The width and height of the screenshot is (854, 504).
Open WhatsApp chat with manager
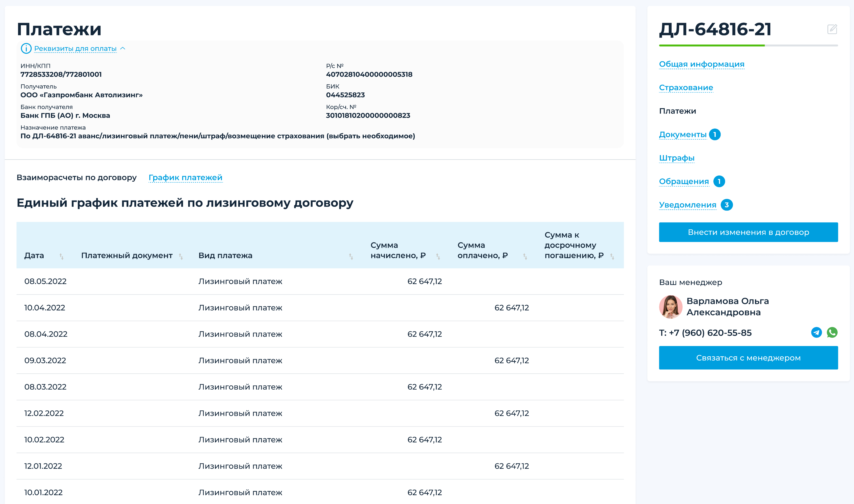point(832,332)
